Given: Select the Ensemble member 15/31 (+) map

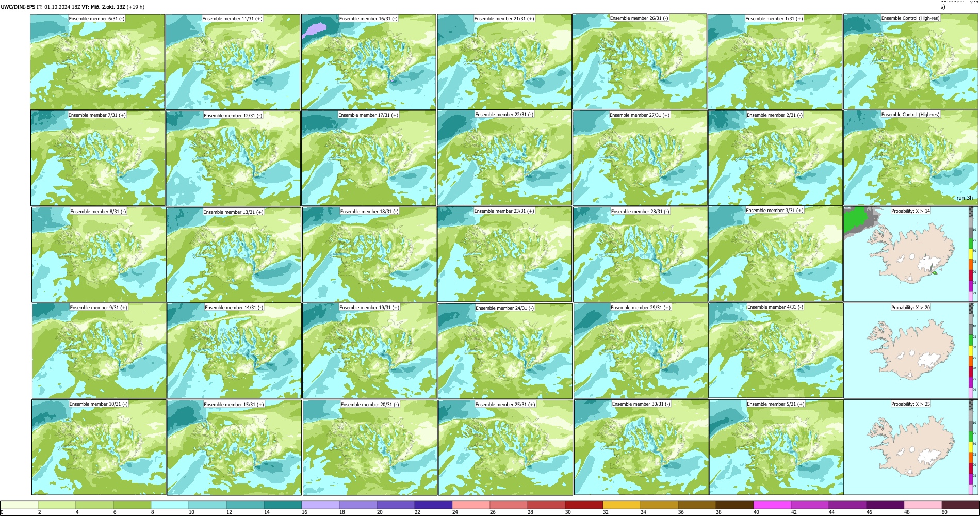Looking at the screenshot, I should click(x=234, y=447).
